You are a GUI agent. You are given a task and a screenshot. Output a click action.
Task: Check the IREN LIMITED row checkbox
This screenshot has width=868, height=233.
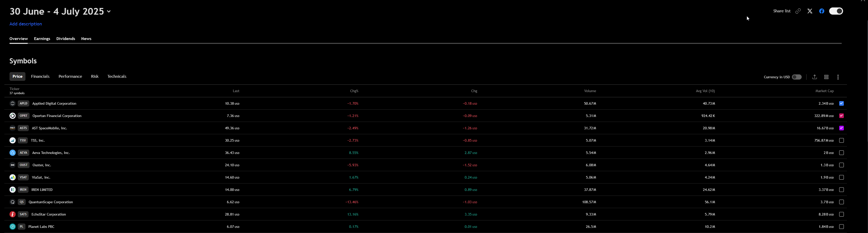841,190
